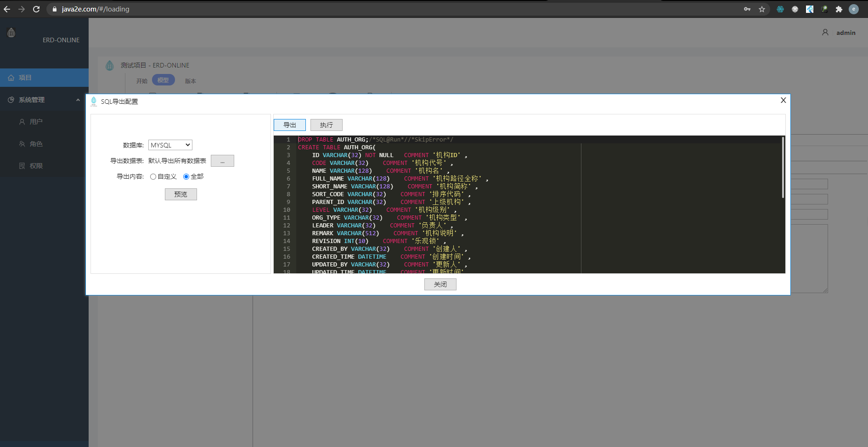
Task: Click the 导出 button
Action: 290,125
